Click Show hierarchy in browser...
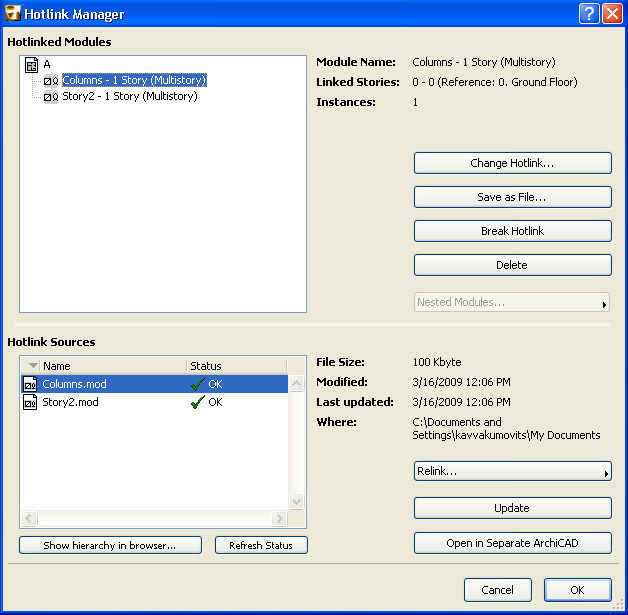This screenshot has width=628, height=615. point(110,545)
